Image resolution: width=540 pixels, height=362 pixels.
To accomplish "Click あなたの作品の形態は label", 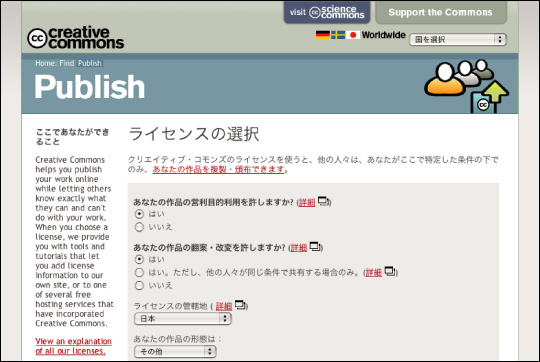I will 177,339.
